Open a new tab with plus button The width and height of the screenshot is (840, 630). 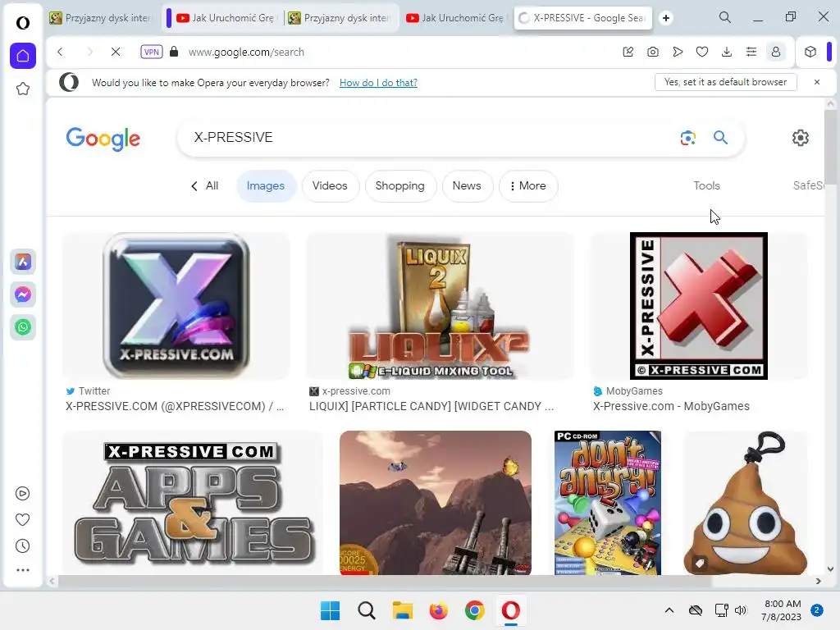pos(666,18)
